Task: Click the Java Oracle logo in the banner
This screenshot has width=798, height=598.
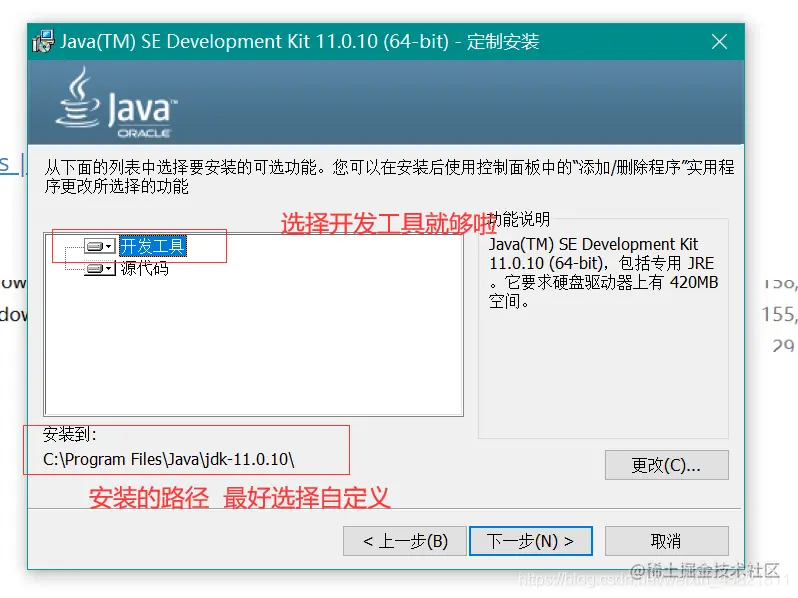Action: click(117, 103)
